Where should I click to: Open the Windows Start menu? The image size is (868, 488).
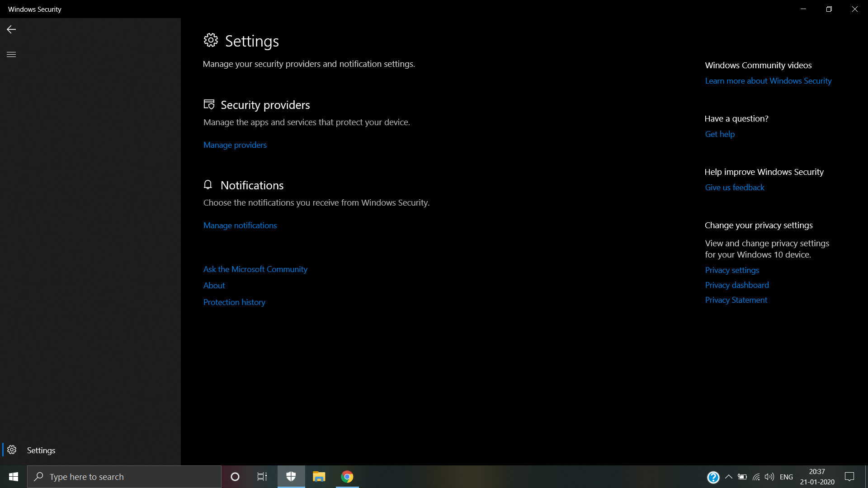coord(14,477)
